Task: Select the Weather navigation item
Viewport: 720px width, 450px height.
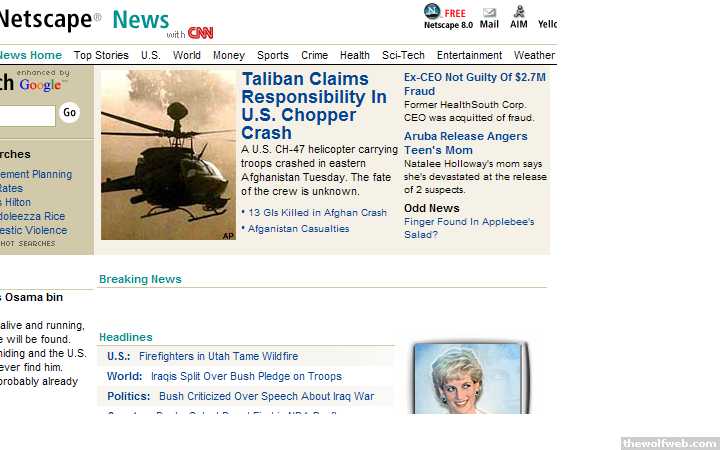Action: (534, 55)
